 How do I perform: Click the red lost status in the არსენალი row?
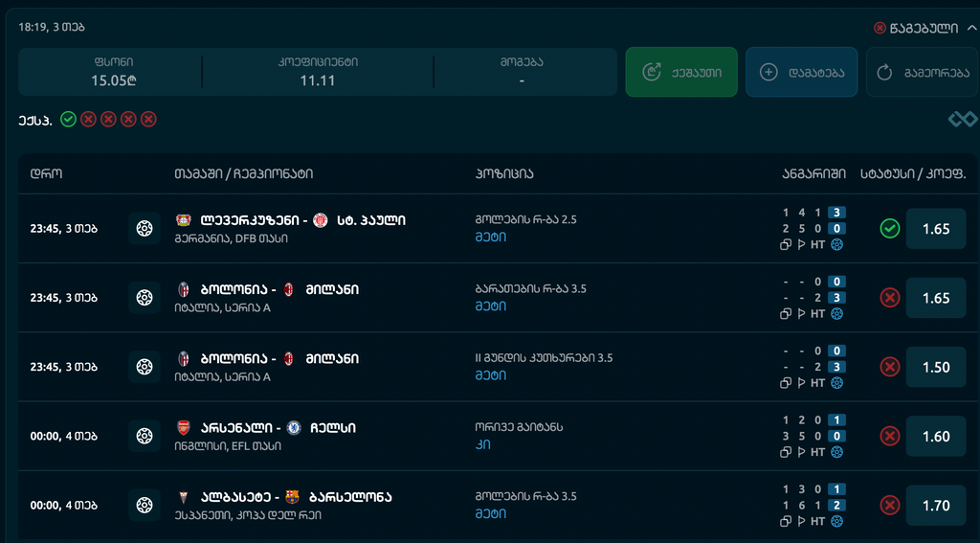pos(890,436)
